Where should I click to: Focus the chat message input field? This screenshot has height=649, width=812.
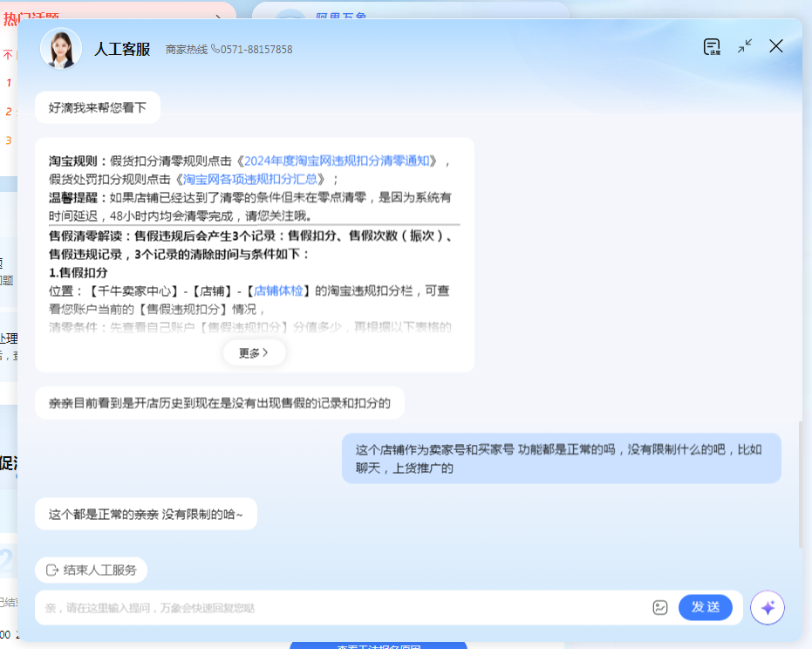pyautogui.click(x=342, y=607)
